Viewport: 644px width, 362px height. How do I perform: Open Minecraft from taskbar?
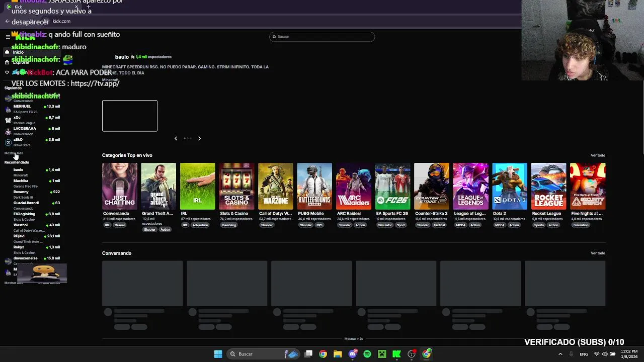click(x=382, y=354)
